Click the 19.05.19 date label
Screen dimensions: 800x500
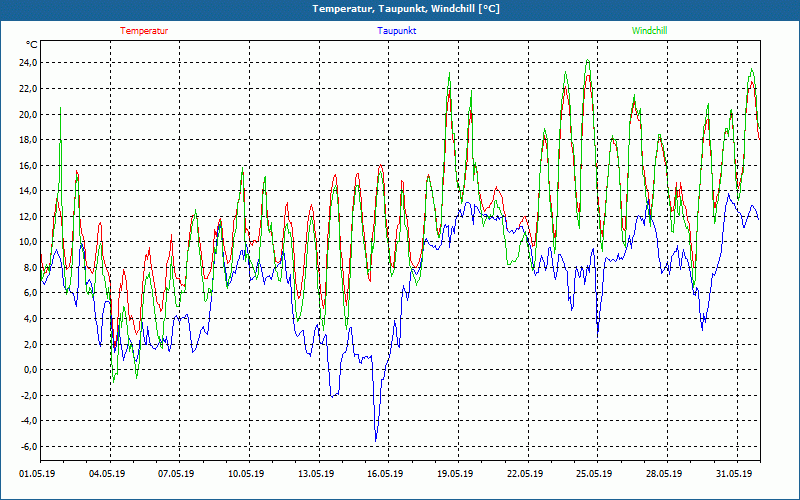pos(455,474)
